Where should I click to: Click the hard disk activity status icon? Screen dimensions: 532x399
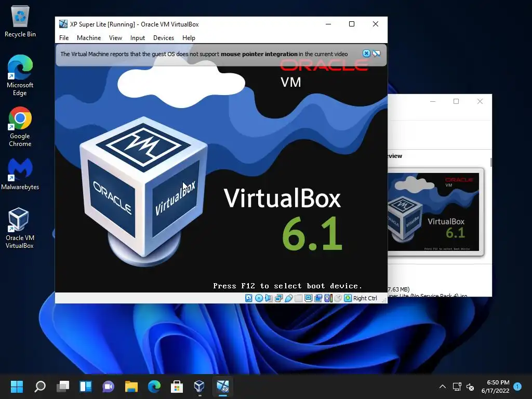coord(249,298)
